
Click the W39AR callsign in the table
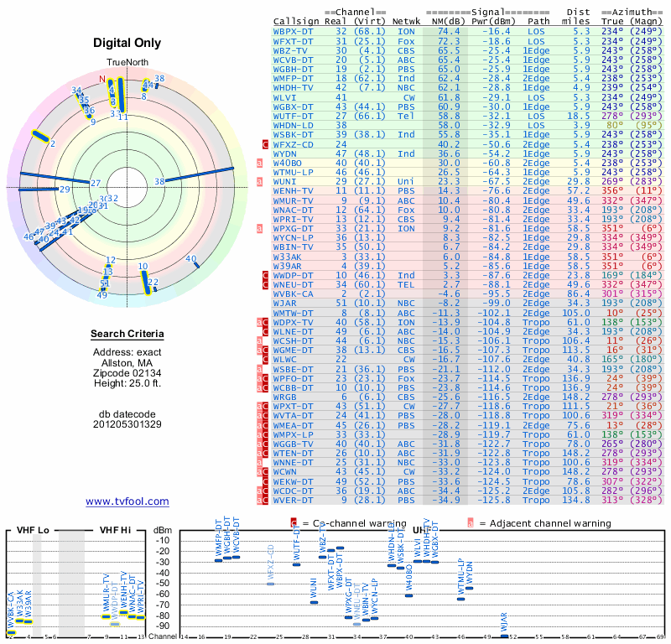(287, 266)
